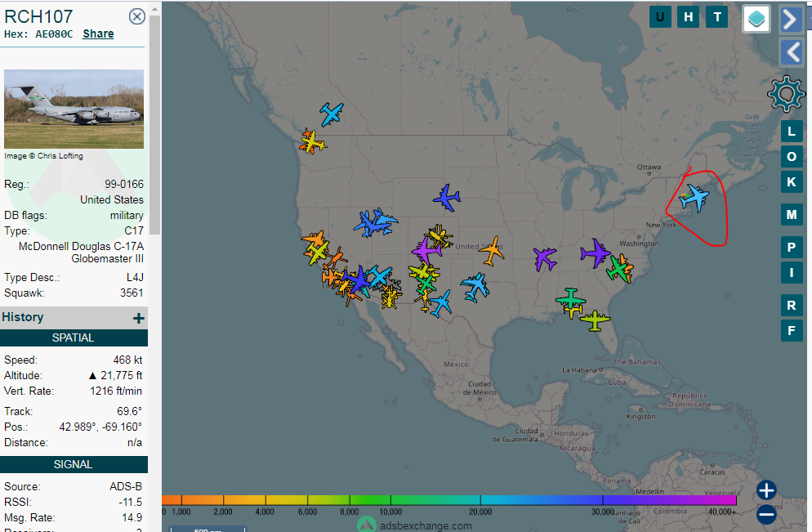Click the position coordinates 42.989°, -69.160°
The width and height of the screenshot is (812, 532).
[x=100, y=427]
